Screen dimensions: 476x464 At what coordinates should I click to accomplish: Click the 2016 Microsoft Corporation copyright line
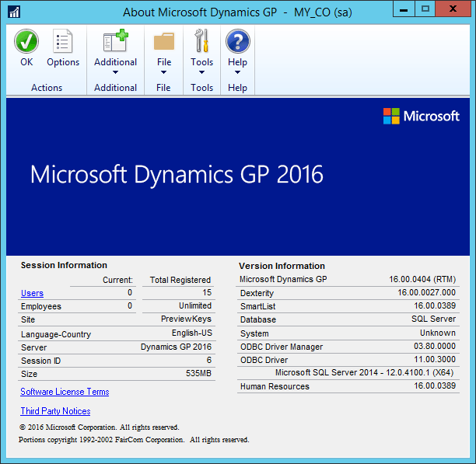point(100,427)
